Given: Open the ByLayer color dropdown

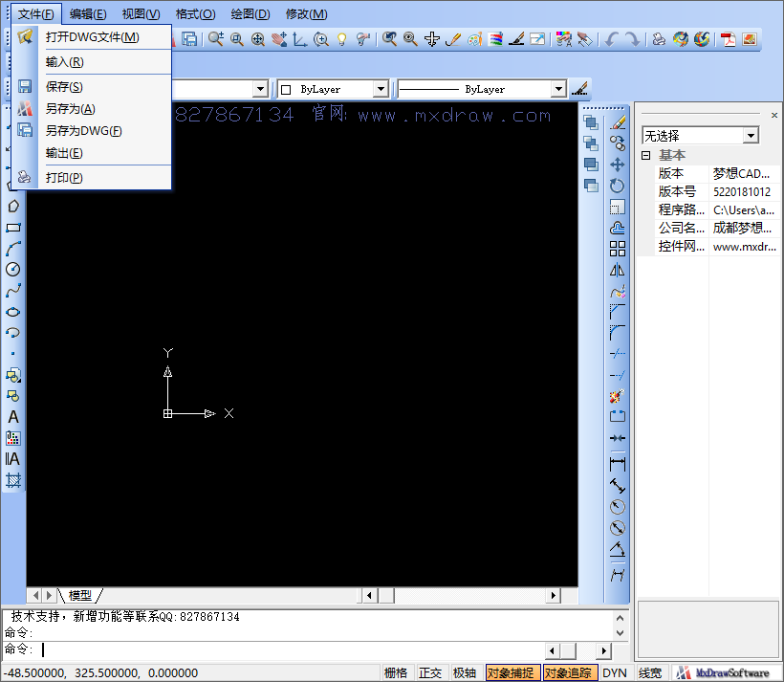Looking at the screenshot, I should (x=381, y=88).
